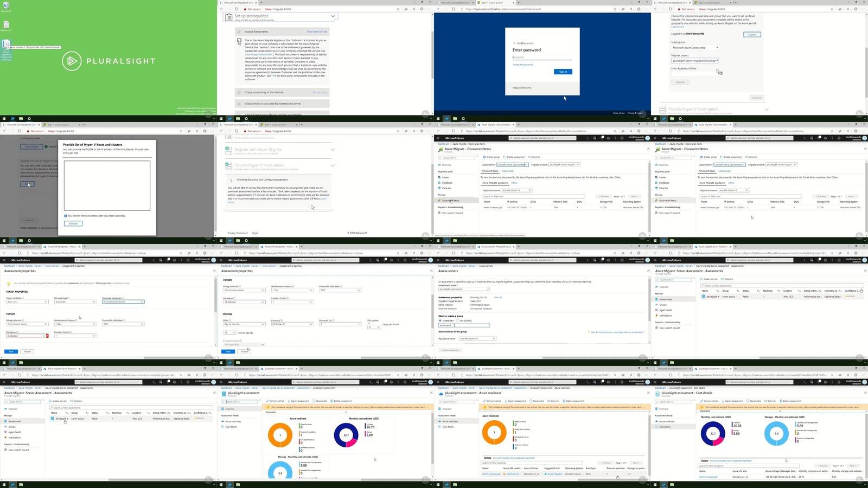Open the EA Subscription dropdown
868x488 pixels.
pos(244,344)
